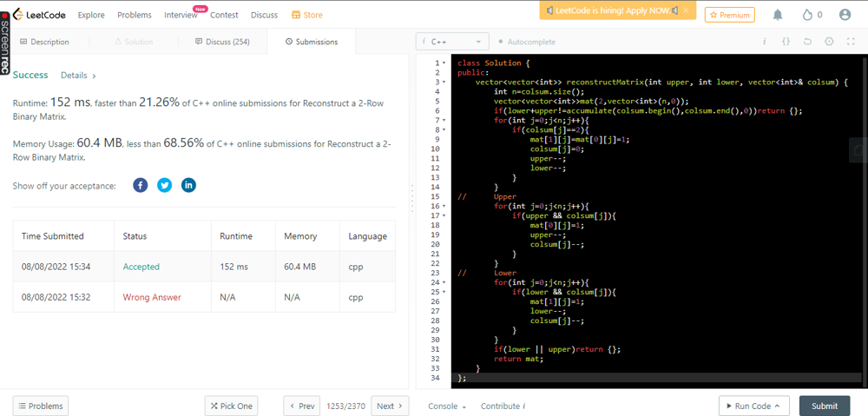
Task: Click line 6 accumulate check in editor
Action: pos(648,111)
